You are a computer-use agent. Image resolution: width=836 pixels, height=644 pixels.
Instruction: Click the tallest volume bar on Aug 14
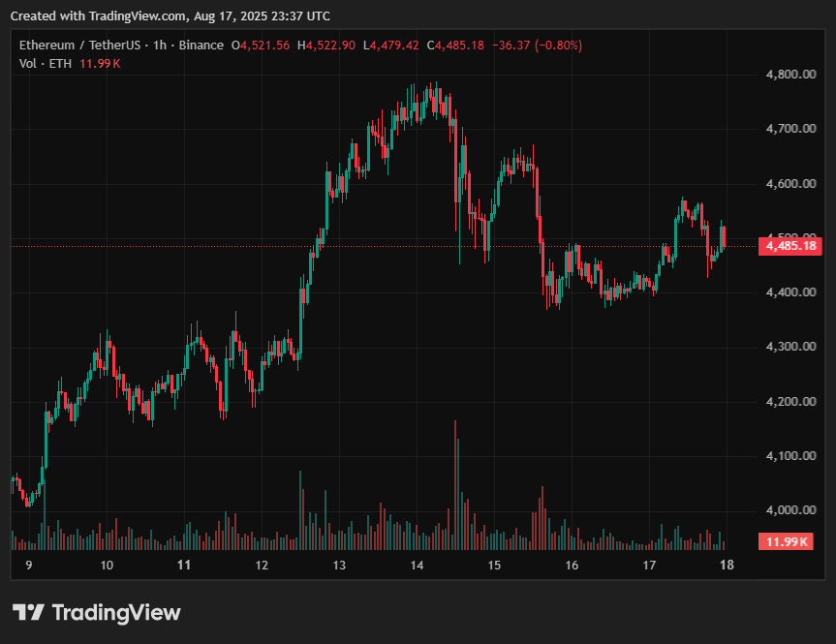(455, 485)
